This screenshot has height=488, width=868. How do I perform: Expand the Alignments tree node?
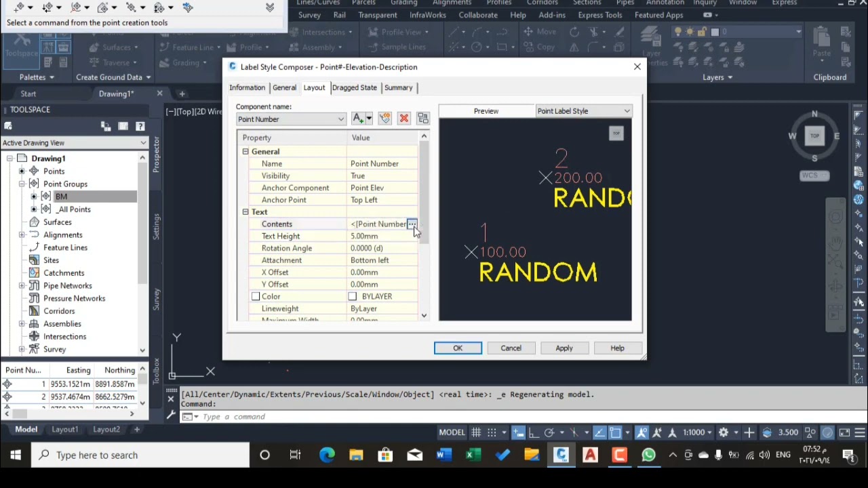[22, 235]
